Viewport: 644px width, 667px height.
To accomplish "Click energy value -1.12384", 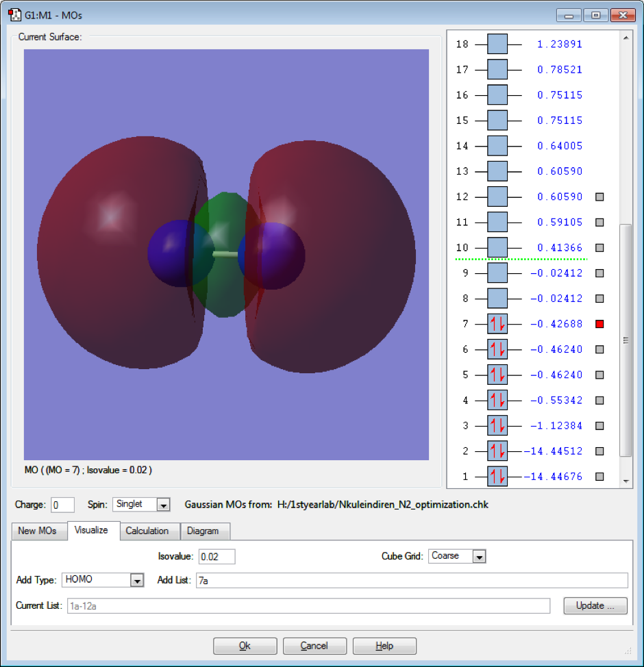I will [556, 426].
